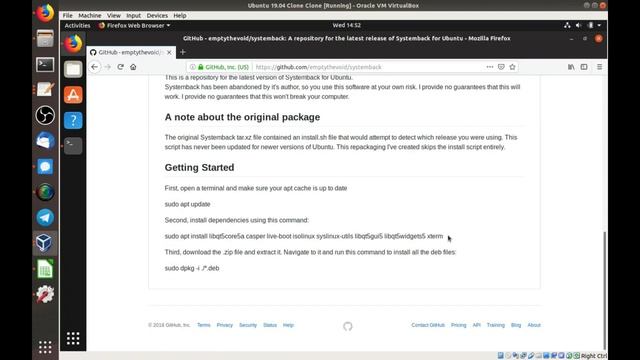Show site identity info for GitHub, Inc.
The width and height of the screenshot is (640, 360).
point(223,67)
